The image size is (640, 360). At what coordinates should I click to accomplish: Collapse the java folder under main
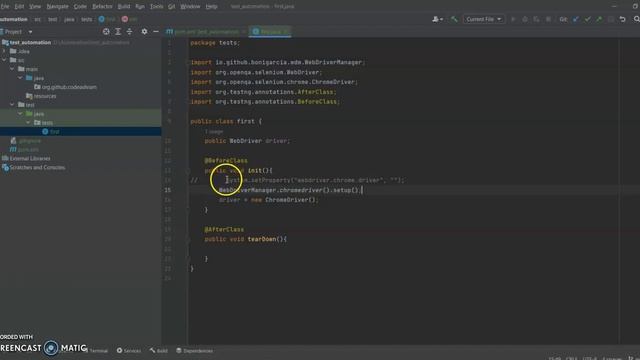pos(20,78)
